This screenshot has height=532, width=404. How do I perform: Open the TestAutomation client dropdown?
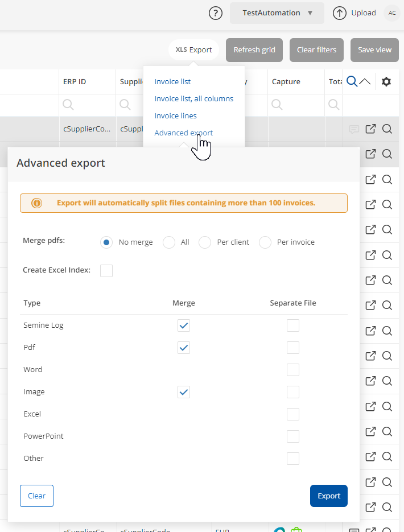(277, 13)
